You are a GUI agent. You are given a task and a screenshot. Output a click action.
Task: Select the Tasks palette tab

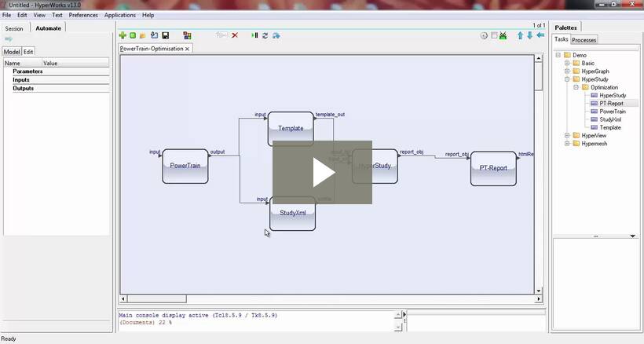(561, 39)
